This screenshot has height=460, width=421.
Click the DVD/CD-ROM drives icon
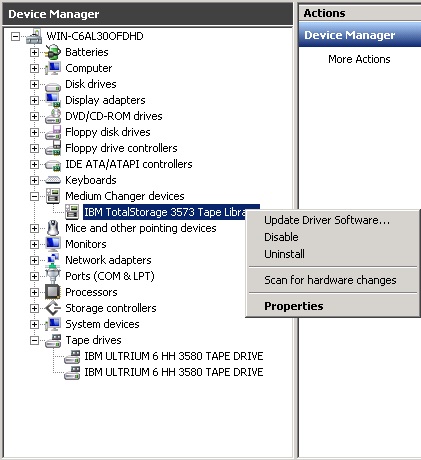53,116
